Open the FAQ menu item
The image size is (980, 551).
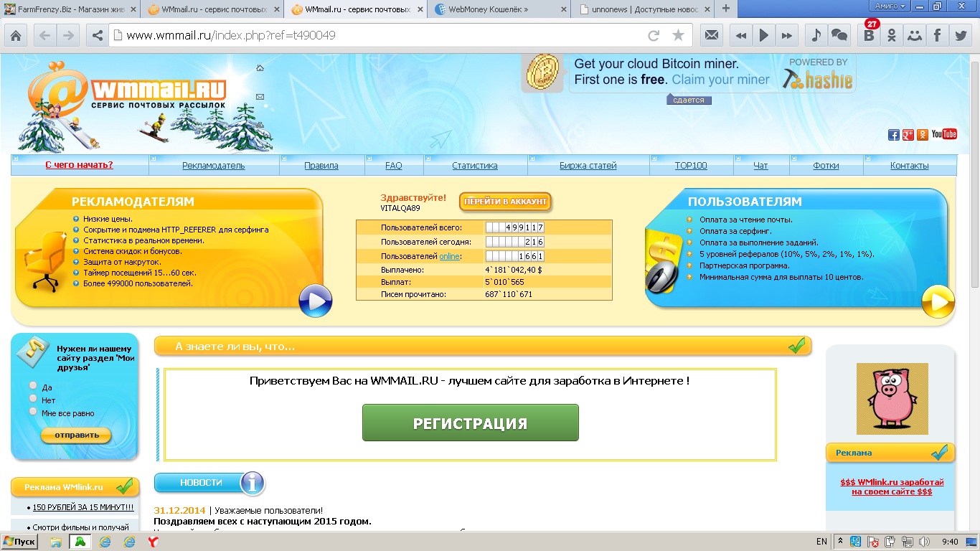tap(394, 166)
